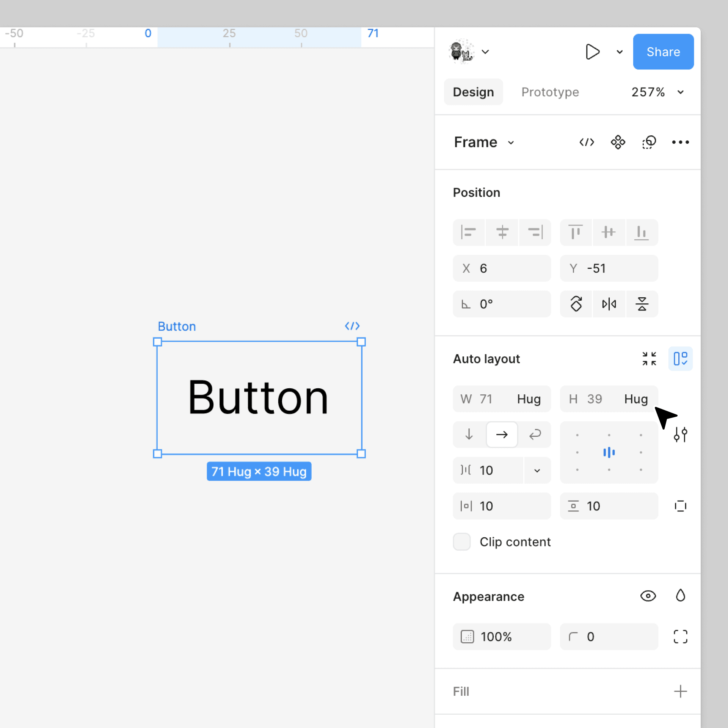Image resolution: width=728 pixels, height=728 pixels.
Task: Click the align left icon
Action: pyautogui.click(x=469, y=232)
